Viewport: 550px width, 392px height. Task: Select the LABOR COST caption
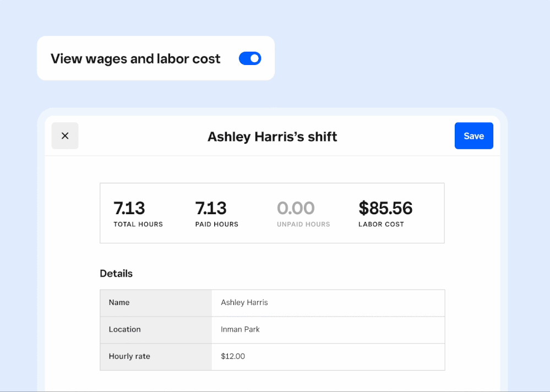click(381, 225)
